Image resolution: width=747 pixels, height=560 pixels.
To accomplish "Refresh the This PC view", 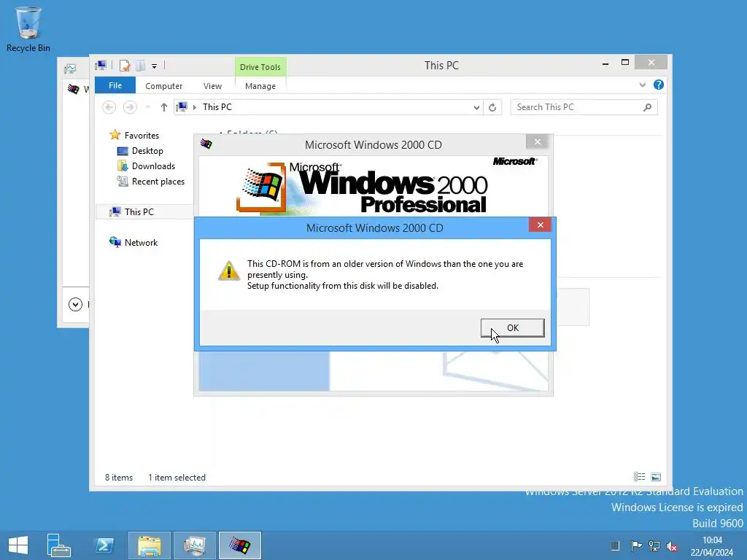I will (x=492, y=108).
